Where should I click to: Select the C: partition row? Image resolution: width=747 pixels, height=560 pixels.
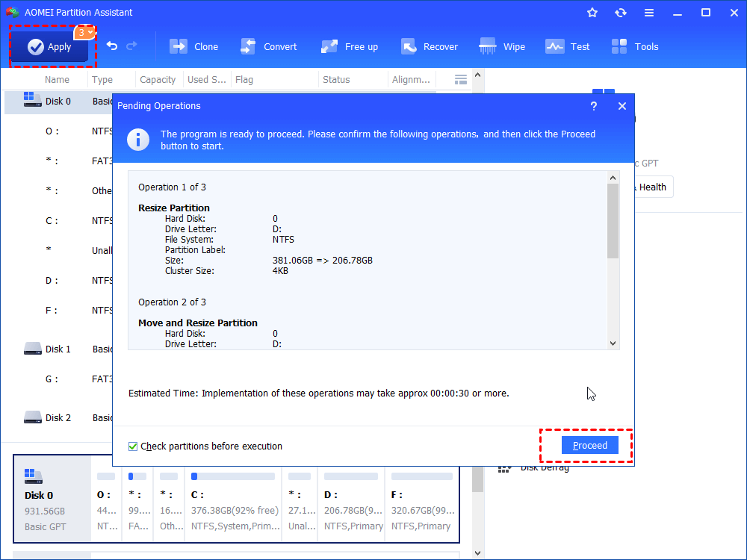click(x=58, y=220)
